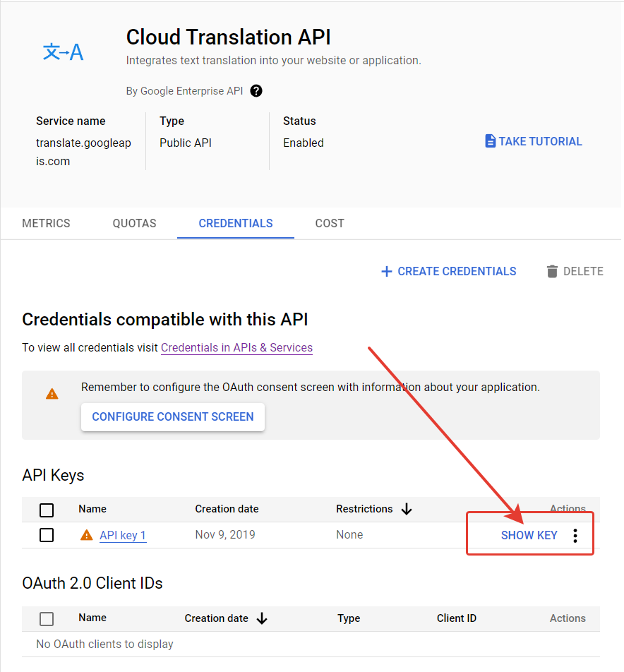Click Creation date header in API Keys table
The width and height of the screenshot is (624, 672).
tap(227, 509)
